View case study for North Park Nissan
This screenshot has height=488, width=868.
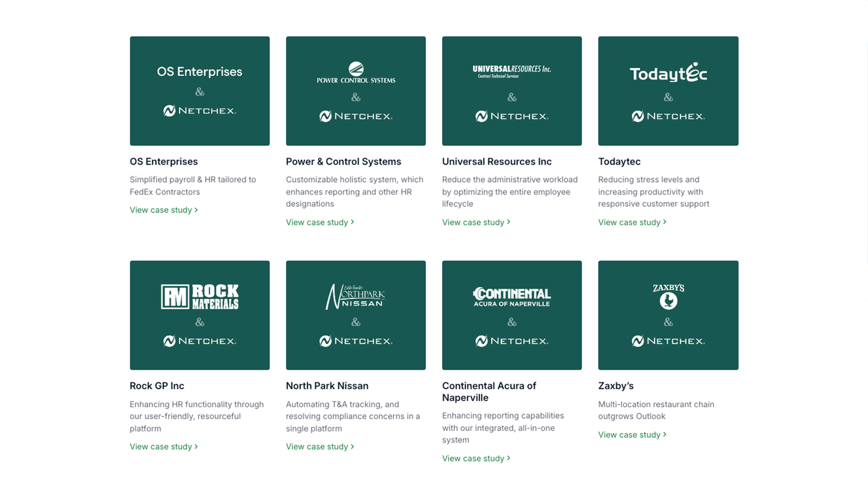coord(320,446)
